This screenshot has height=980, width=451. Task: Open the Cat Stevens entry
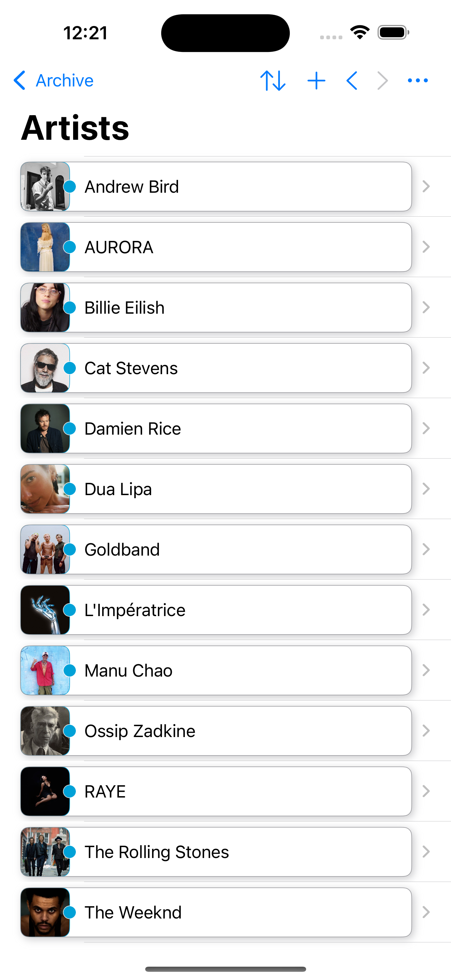point(240,368)
